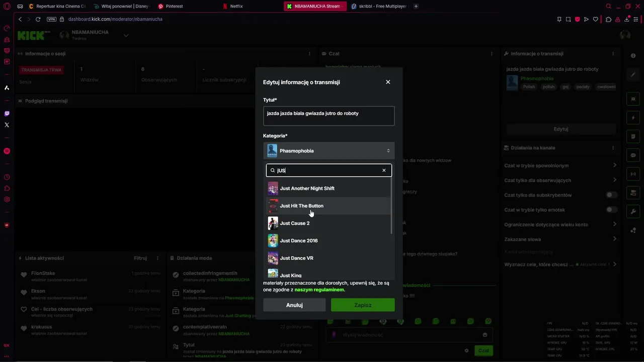Select Just Dance VR category
Viewport: 644px width, 362px height.
click(x=329, y=258)
